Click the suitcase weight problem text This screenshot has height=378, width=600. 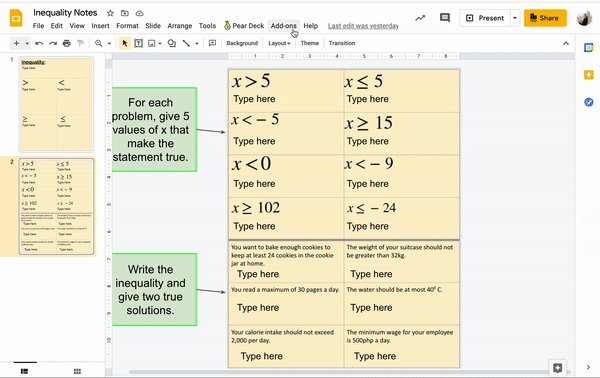click(399, 251)
